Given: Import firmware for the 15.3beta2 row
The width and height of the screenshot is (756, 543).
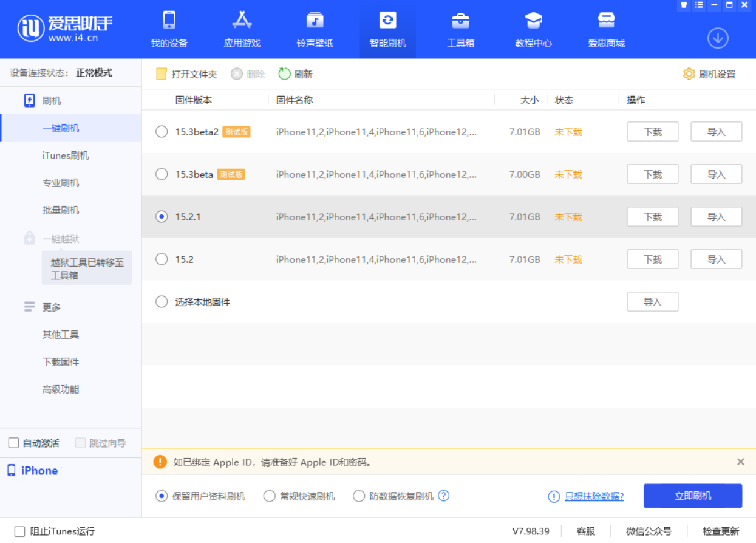Looking at the screenshot, I should point(717,132).
